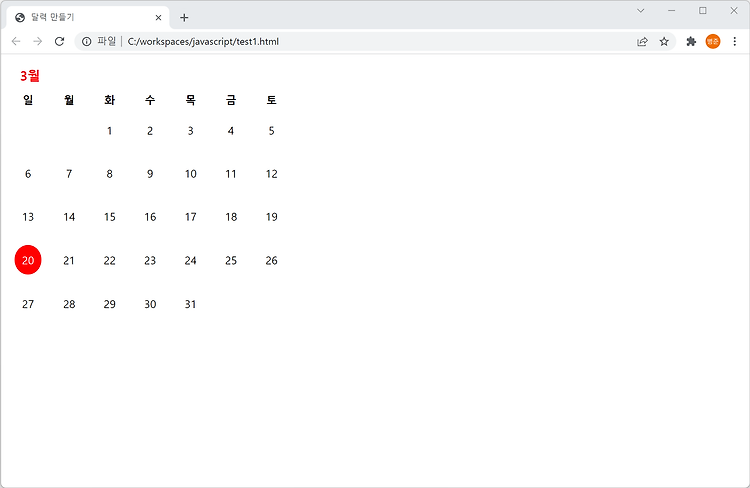Select date 23 in the calendar
Image resolution: width=750 pixels, height=488 pixels.
[x=150, y=261]
